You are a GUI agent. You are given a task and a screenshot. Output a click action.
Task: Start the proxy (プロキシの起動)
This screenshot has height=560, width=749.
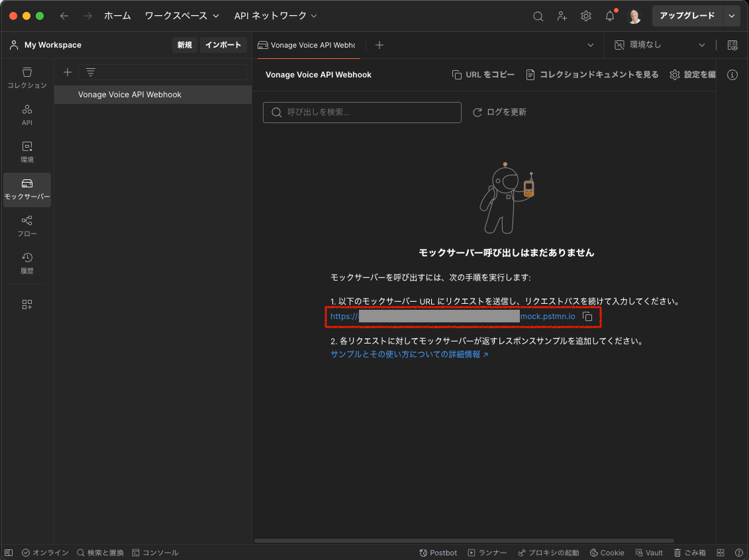point(549,553)
